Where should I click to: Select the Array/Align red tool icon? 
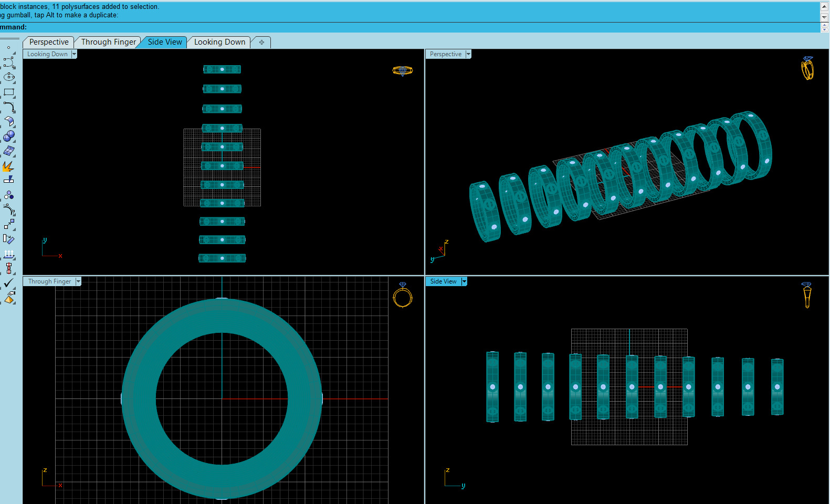(9, 268)
